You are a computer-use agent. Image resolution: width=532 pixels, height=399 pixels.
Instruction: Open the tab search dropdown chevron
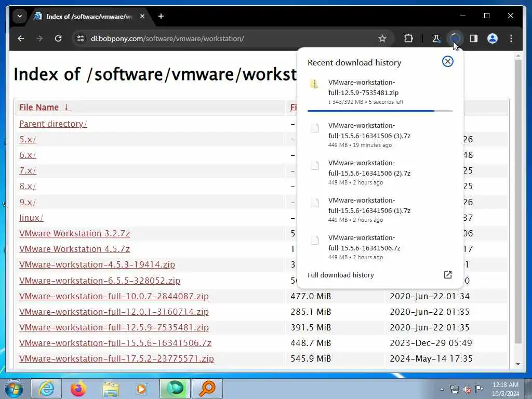click(x=20, y=16)
